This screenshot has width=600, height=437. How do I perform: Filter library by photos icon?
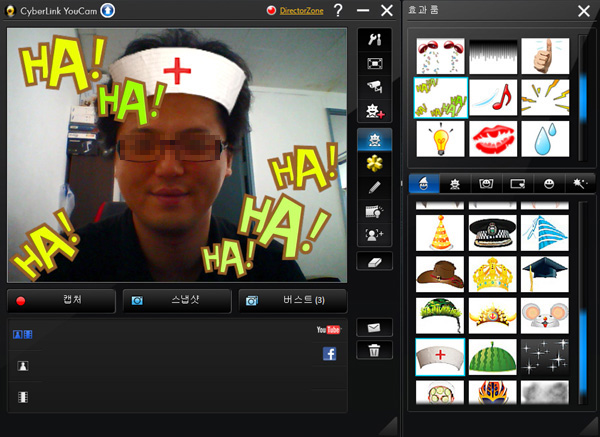(x=23, y=366)
